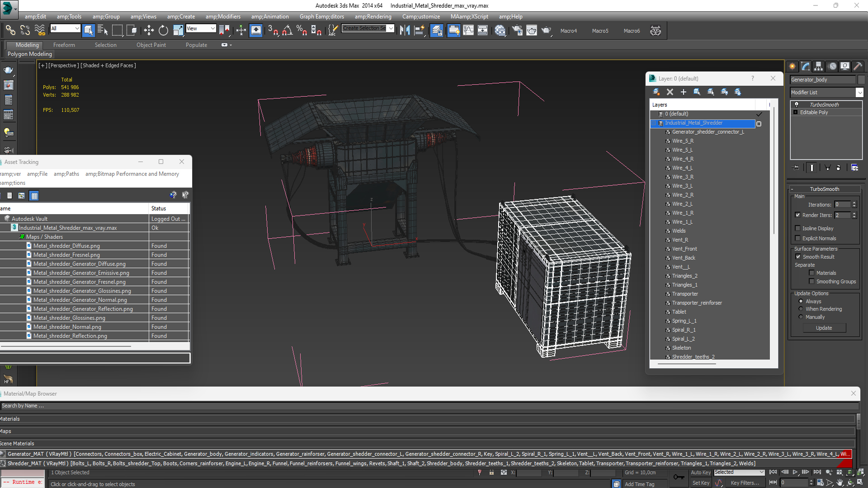Screen dimensions: 868x488
Task: Click Delete layer X icon in Layer dialog
Action: click(670, 92)
